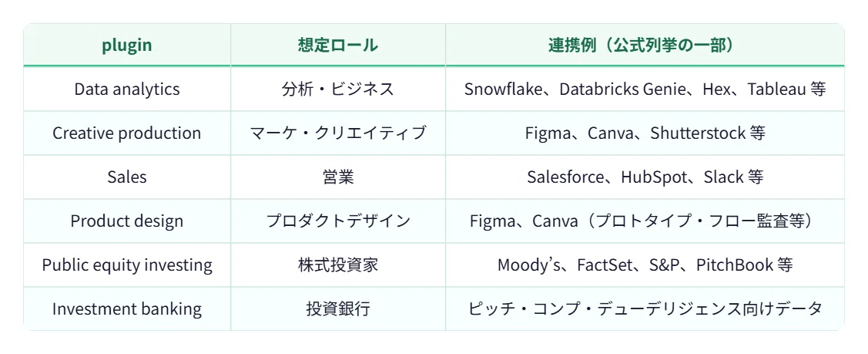
Task: Select the Creative production cell
Action: (127, 133)
